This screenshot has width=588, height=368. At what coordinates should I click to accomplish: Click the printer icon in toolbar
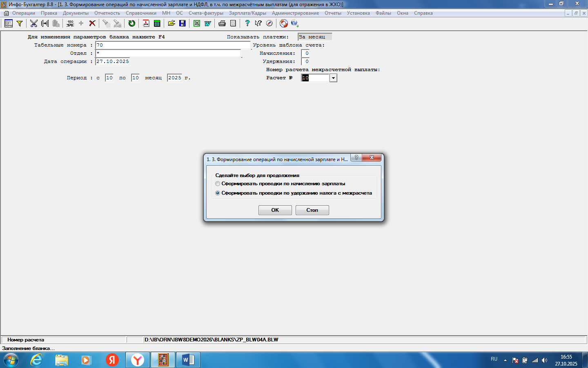pyautogui.click(x=222, y=23)
